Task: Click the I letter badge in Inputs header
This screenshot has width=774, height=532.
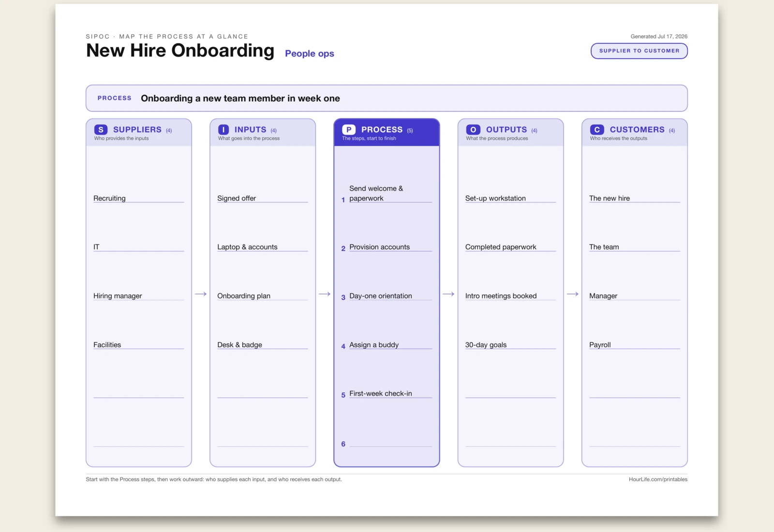Action: 223,130
